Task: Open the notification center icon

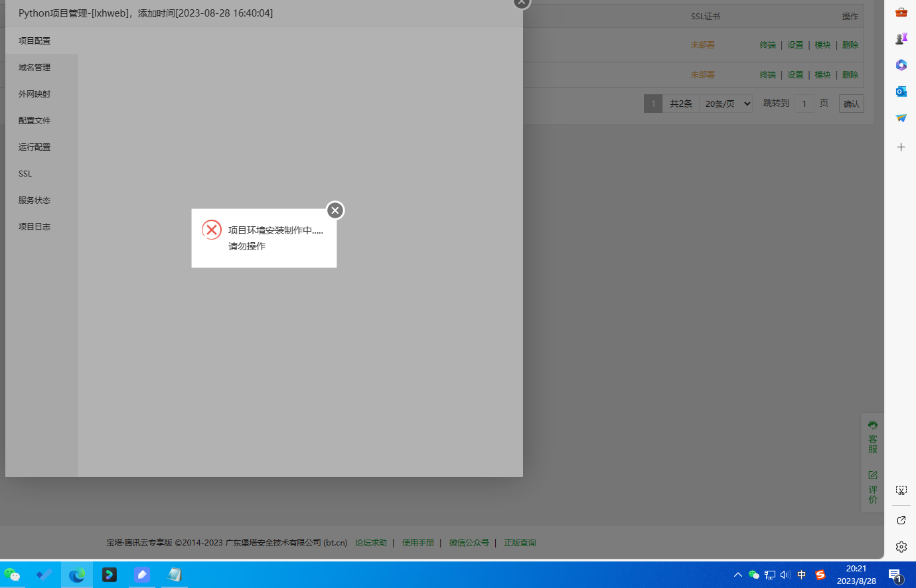Action: [895, 575]
